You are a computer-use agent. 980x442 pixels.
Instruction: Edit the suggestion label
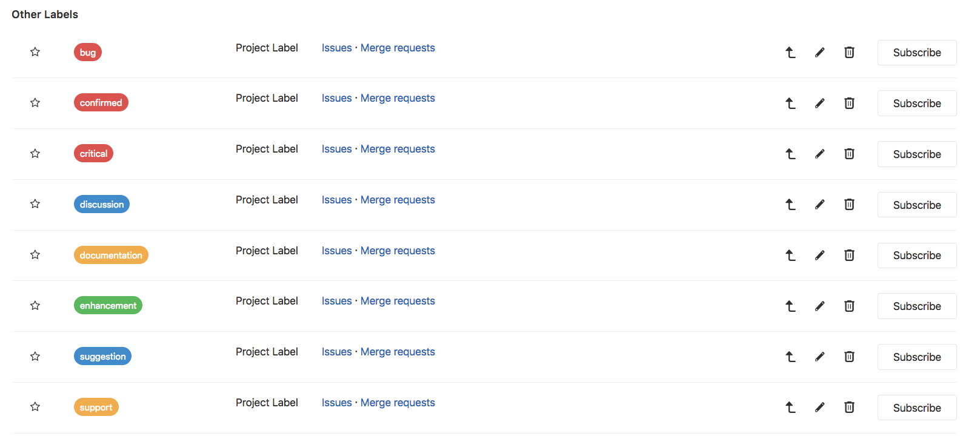[x=819, y=357]
